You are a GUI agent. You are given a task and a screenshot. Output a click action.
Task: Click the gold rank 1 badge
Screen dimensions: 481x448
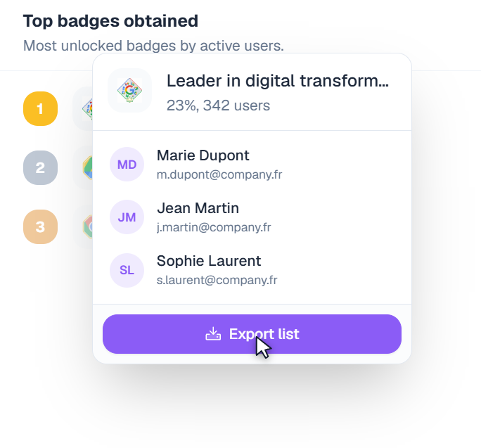40,109
